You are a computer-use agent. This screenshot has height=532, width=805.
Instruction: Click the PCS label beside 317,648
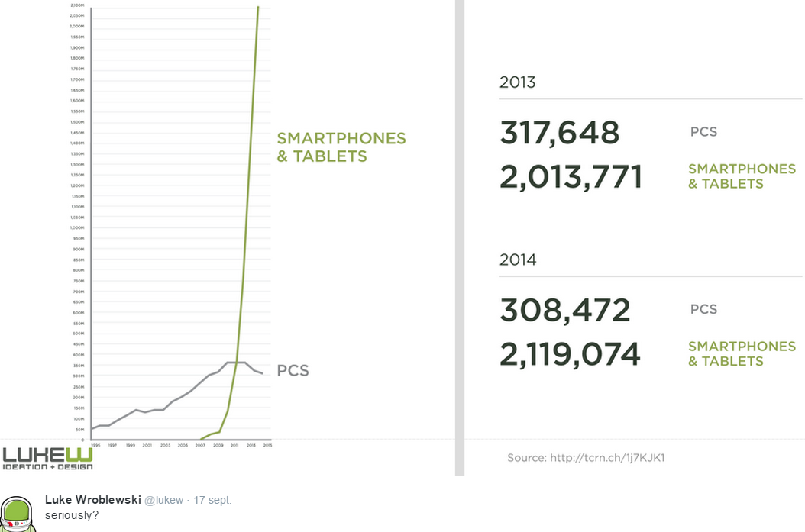pos(703,132)
